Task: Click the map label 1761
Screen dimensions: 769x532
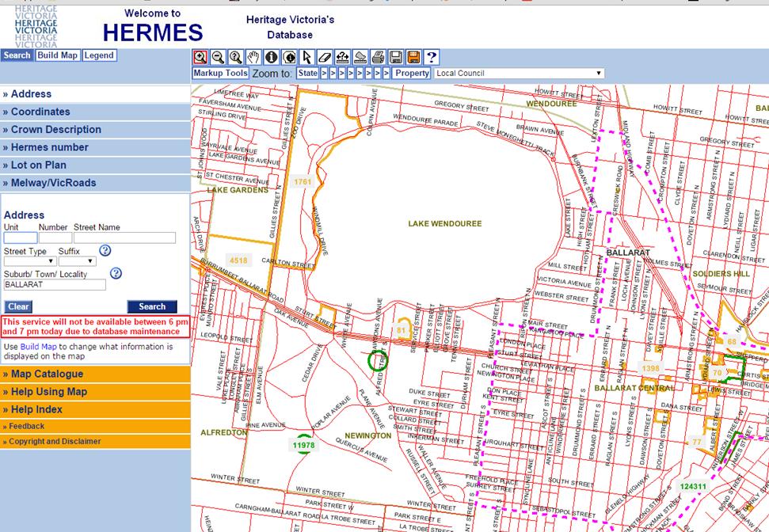Action: point(303,182)
